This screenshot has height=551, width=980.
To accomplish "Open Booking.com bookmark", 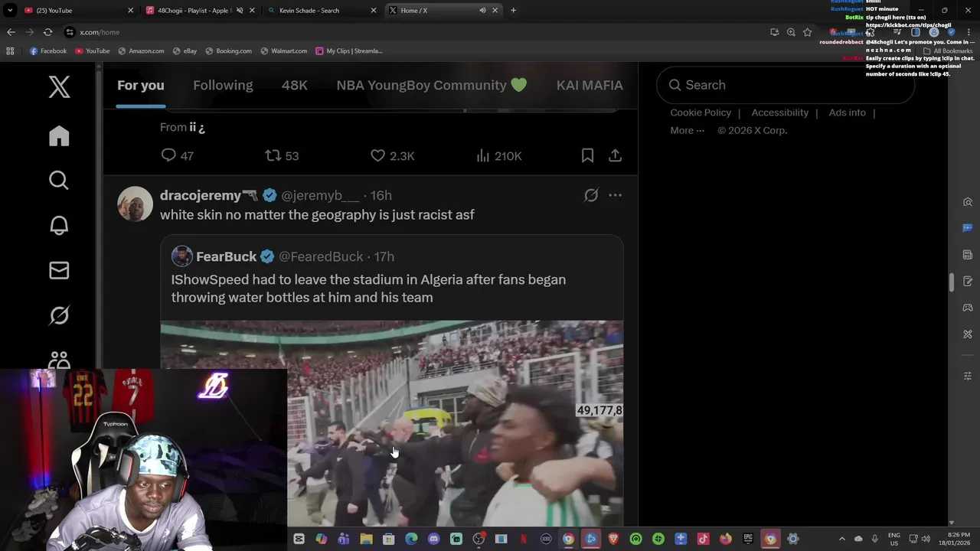I will pyautogui.click(x=228, y=51).
